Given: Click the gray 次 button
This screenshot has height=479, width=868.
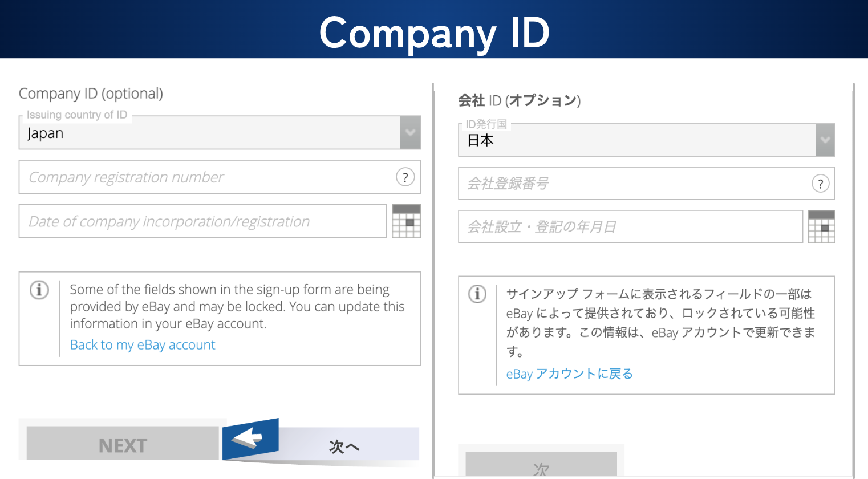Looking at the screenshot, I should (541, 465).
